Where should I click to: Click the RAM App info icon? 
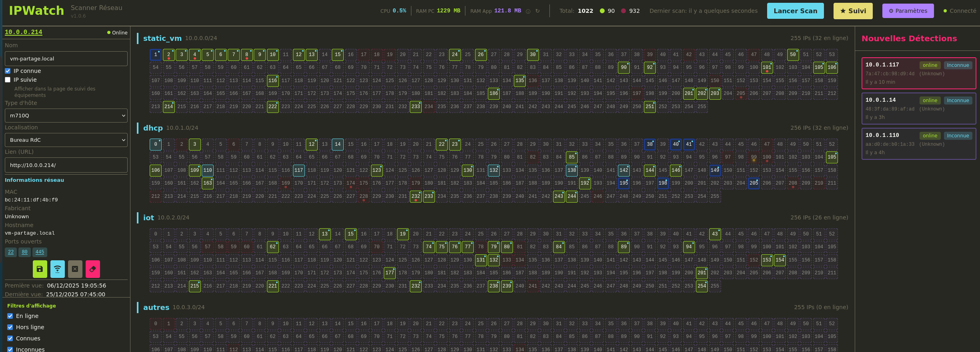pyautogui.click(x=528, y=11)
